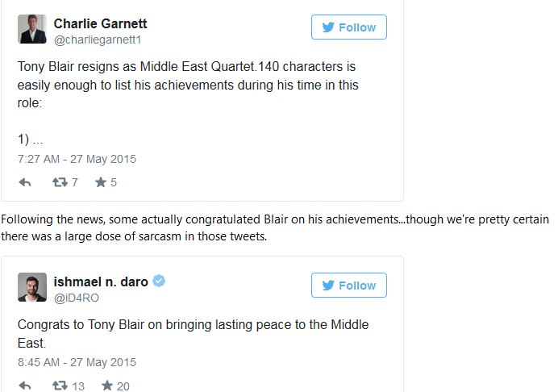The image size is (558, 392).
Task: Open Charlie Garnett's profile picture
Action: (x=32, y=29)
